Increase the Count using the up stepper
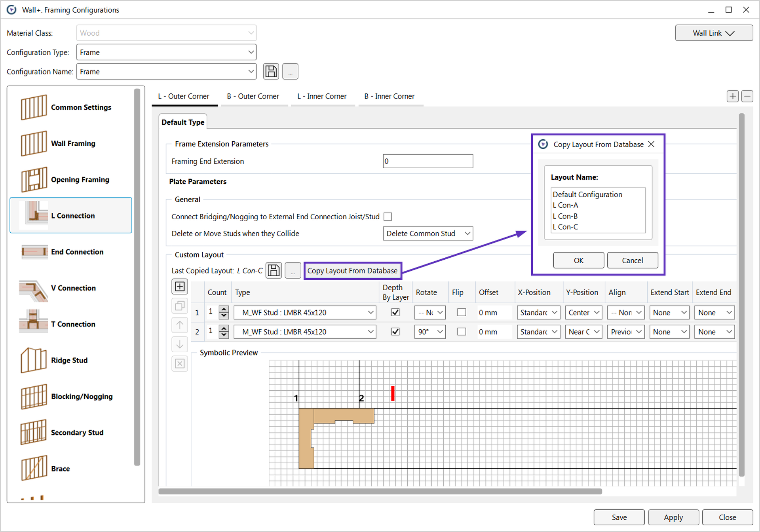 (224, 309)
